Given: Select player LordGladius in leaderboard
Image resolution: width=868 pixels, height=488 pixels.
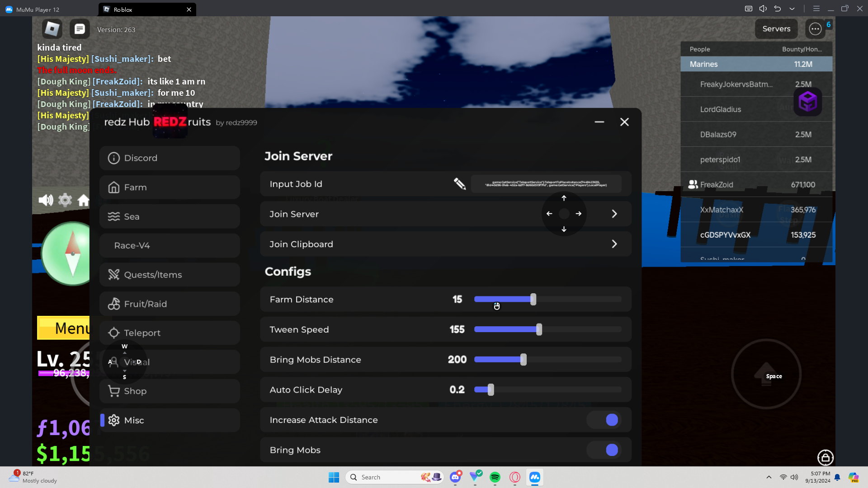Looking at the screenshot, I should click(756, 109).
